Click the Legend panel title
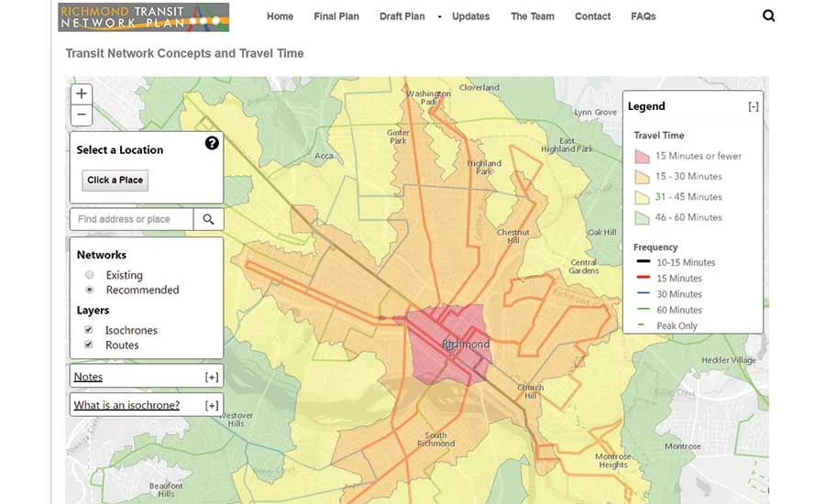Image resolution: width=825 pixels, height=504 pixels. point(646,106)
